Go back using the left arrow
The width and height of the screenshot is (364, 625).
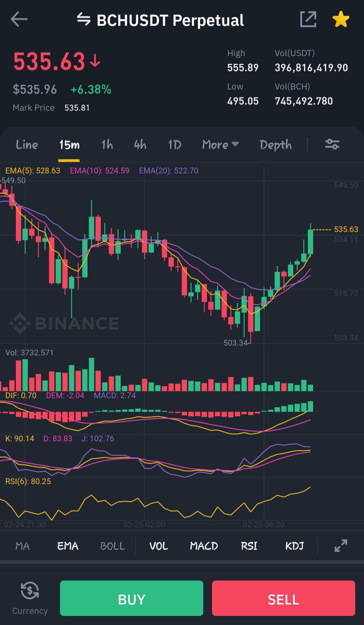[x=19, y=19]
